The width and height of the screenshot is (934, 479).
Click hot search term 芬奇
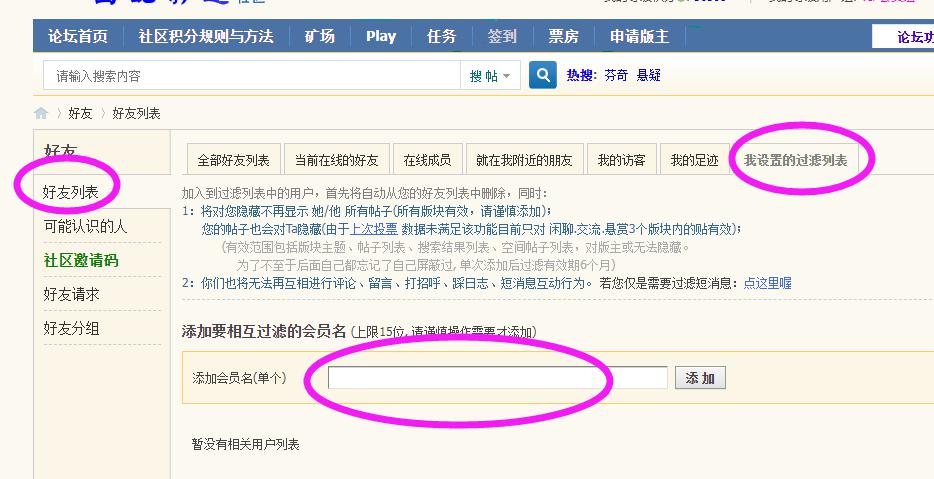[616, 75]
